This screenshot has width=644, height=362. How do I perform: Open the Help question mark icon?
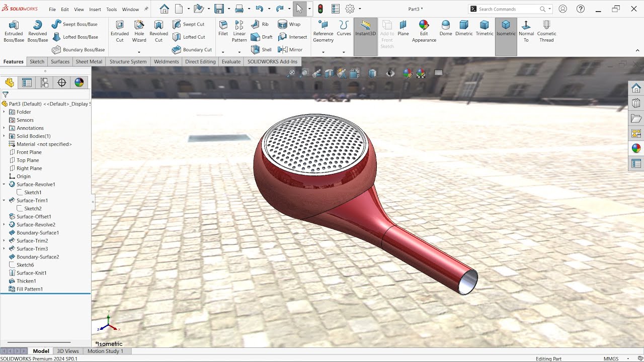[x=581, y=9]
